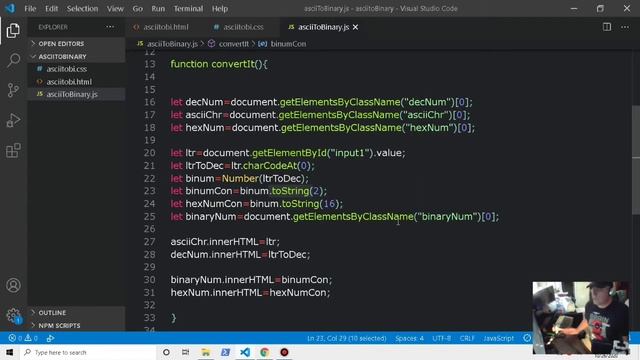This screenshot has height=360, width=640.
Task: Open Explorer more actions ellipsis
Action: click(110, 27)
